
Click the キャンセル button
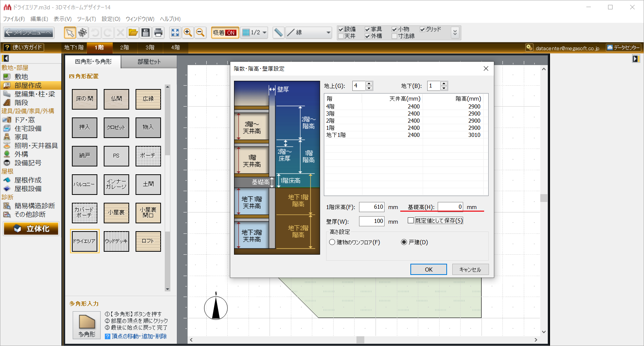pyautogui.click(x=470, y=270)
